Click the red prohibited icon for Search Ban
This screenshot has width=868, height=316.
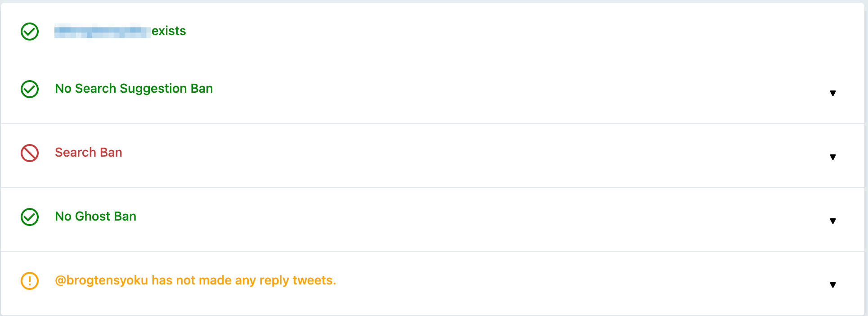[30, 153]
